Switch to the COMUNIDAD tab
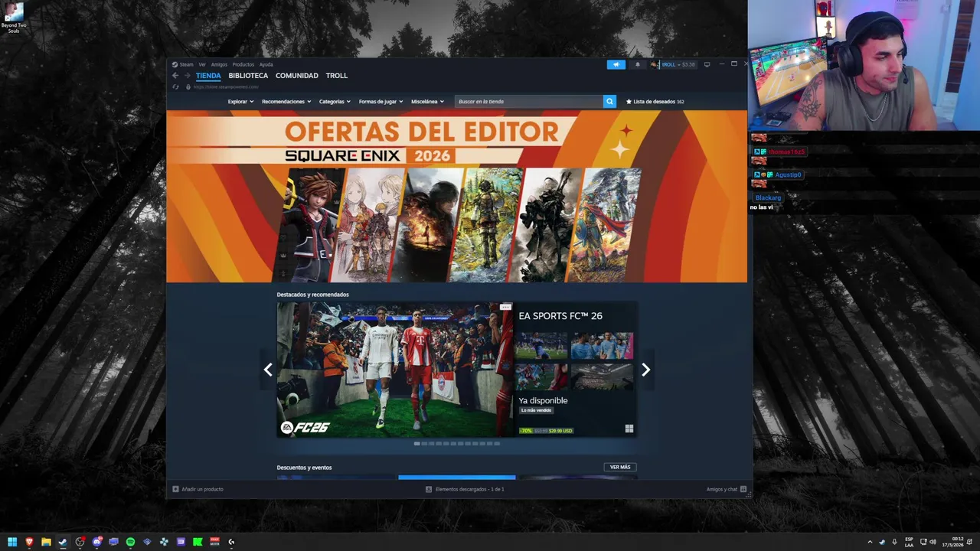Image resolution: width=980 pixels, height=551 pixels. point(297,76)
